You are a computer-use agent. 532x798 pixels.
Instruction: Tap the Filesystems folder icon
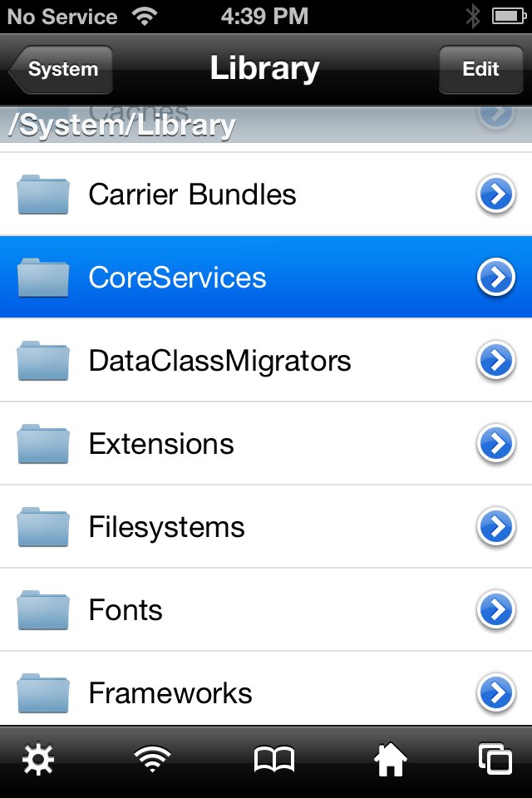click(43, 527)
